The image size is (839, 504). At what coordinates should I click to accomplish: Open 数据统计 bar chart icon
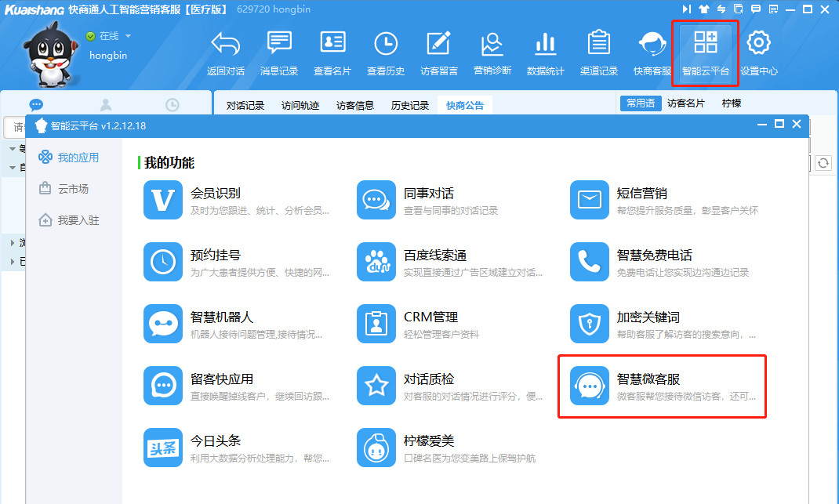click(545, 52)
